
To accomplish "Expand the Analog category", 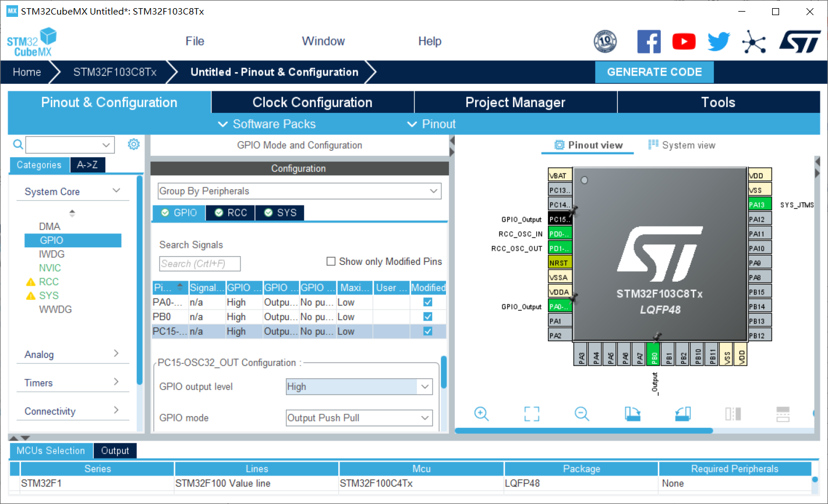I will [116, 354].
